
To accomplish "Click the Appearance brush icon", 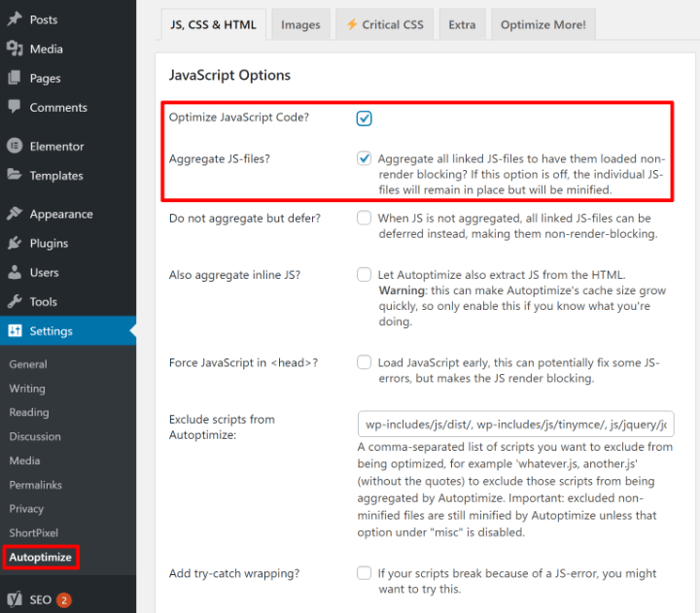I will tap(15, 214).
